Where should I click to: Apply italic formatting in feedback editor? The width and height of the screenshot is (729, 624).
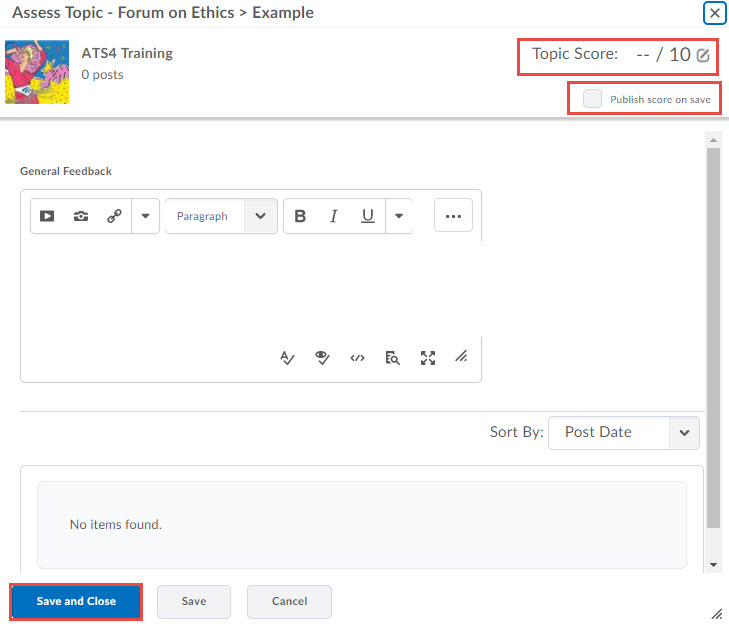[334, 216]
